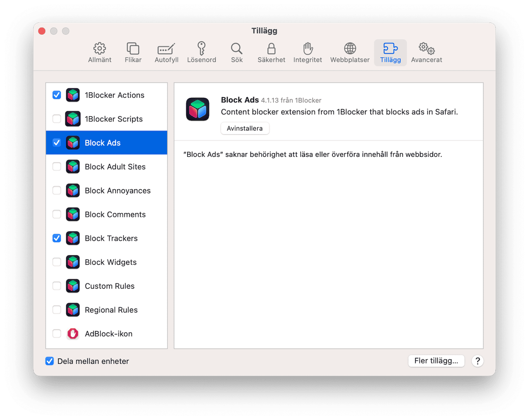529x420 pixels.
Task: Select the Block Comments row label
Action: [x=115, y=214]
